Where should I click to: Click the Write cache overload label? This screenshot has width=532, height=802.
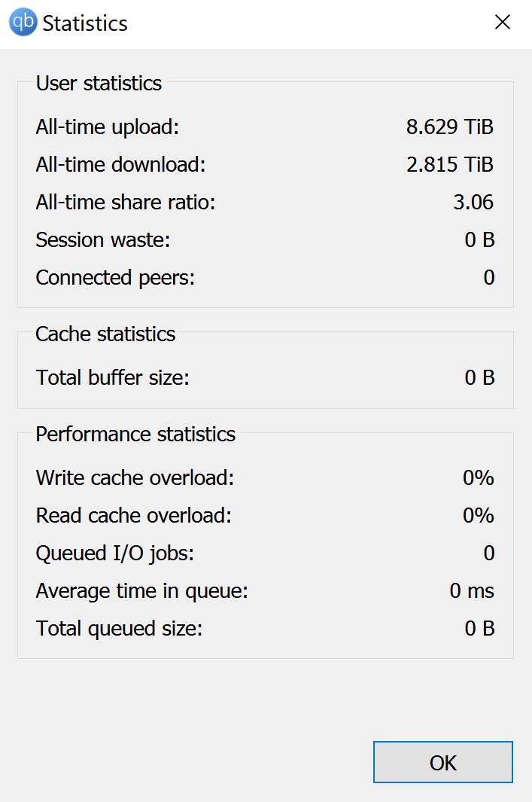[135, 477]
